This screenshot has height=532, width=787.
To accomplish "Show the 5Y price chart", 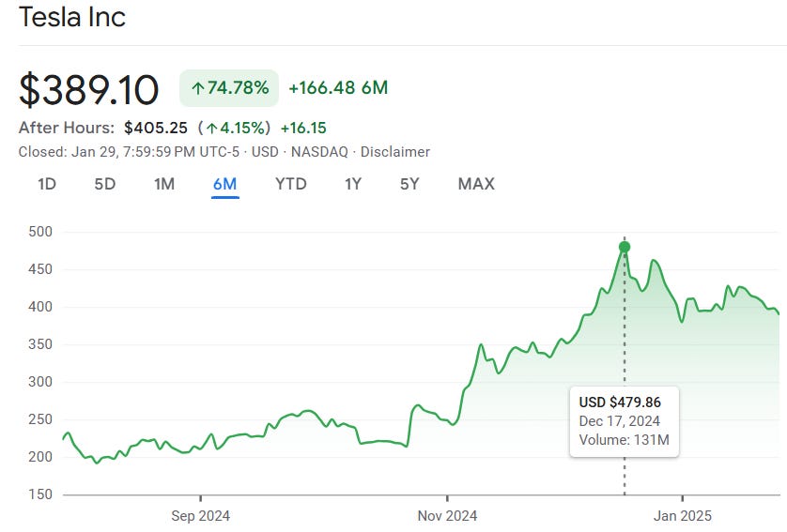I will tap(409, 184).
